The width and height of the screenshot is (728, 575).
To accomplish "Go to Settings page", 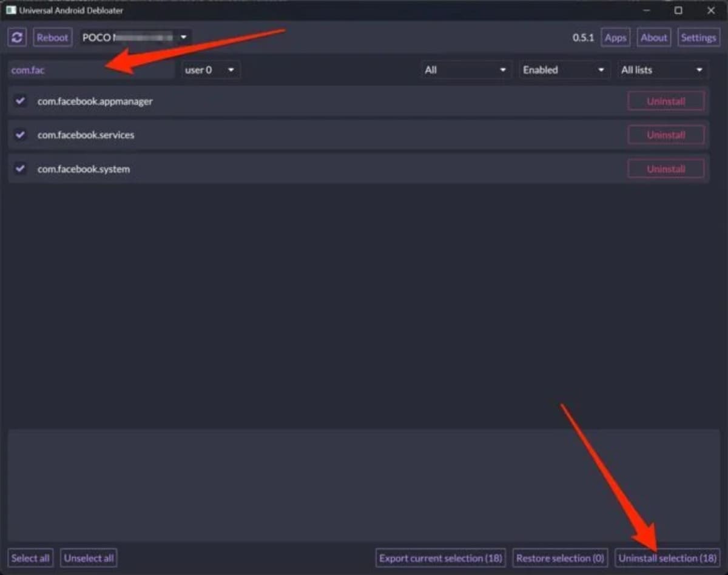I will (698, 37).
